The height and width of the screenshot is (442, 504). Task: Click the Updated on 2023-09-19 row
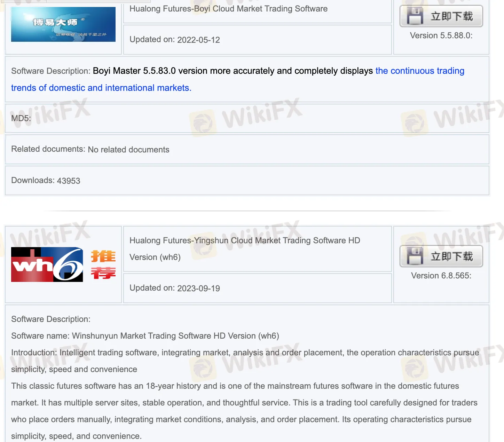point(175,288)
